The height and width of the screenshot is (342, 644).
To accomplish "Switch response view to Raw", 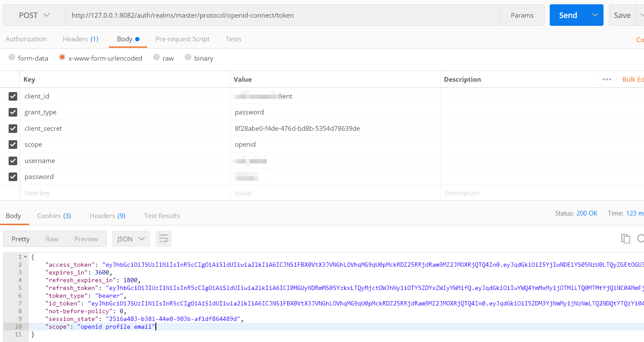I will (x=52, y=239).
